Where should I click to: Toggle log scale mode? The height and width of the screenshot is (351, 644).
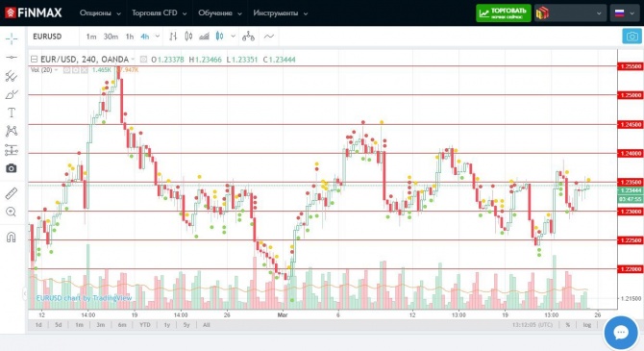[587, 325]
